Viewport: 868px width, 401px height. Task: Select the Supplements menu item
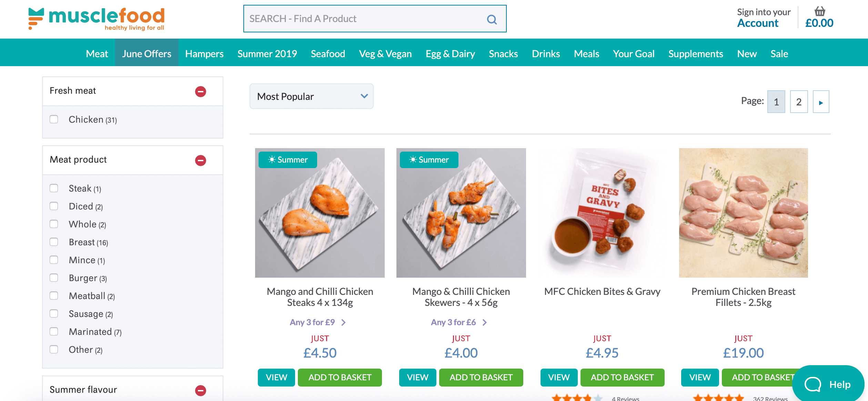pos(696,54)
